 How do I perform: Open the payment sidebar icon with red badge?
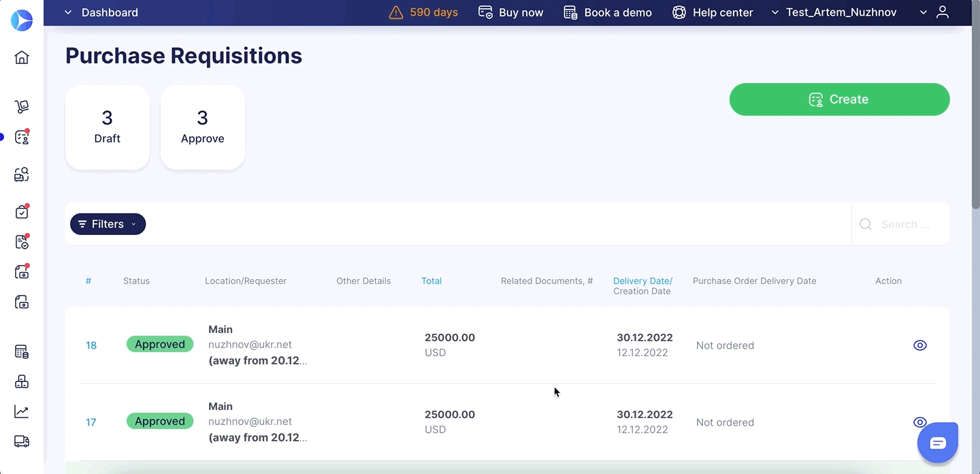point(22,272)
